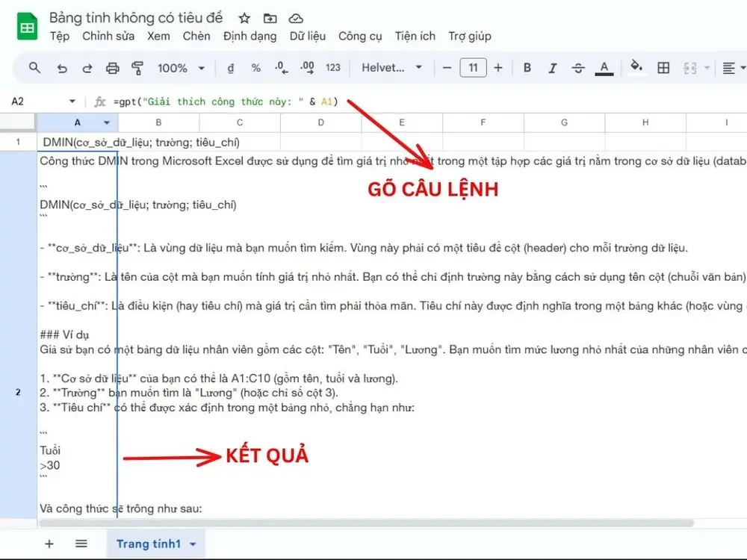Image resolution: width=747 pixels, height=560 pixels.
Task: Decrease decimal places
Action: pos(281,68)
